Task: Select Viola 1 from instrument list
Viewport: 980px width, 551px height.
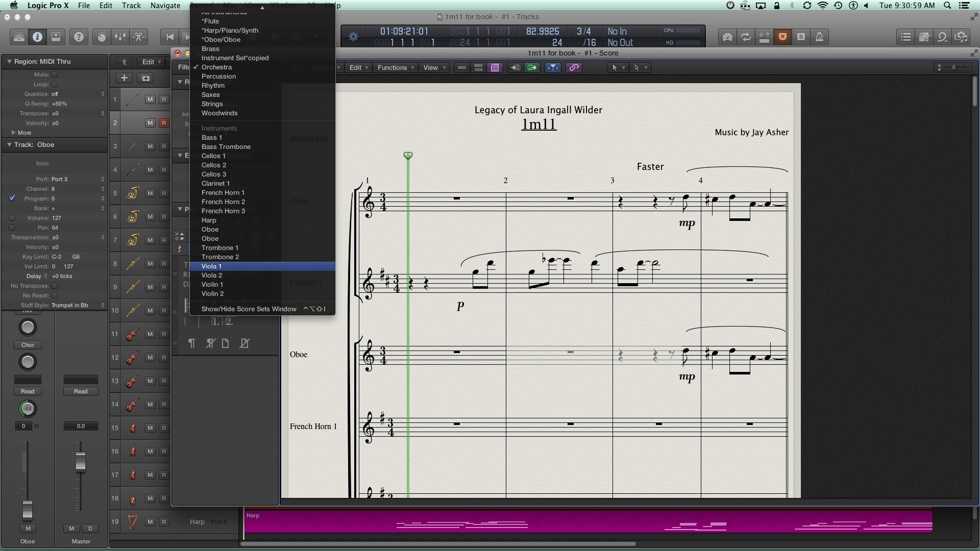Action: (x=262, y=266)
